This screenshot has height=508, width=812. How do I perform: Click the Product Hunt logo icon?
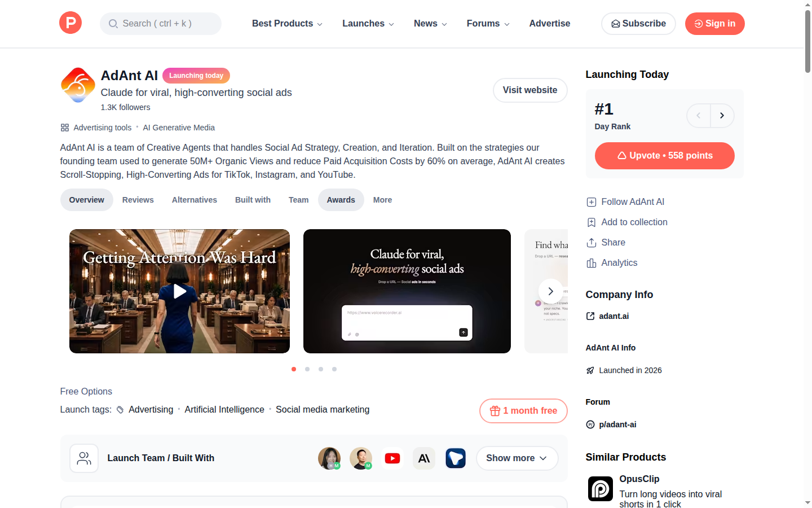(x=70, y=23)
